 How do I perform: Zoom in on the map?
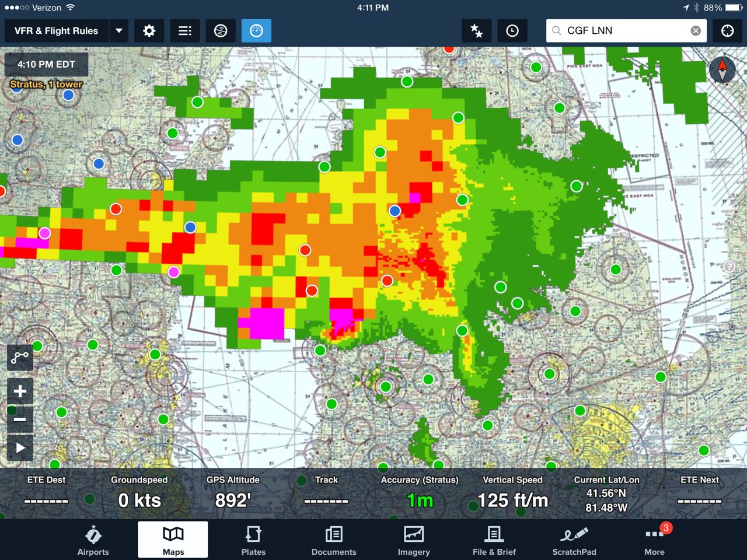click(20, 391)
